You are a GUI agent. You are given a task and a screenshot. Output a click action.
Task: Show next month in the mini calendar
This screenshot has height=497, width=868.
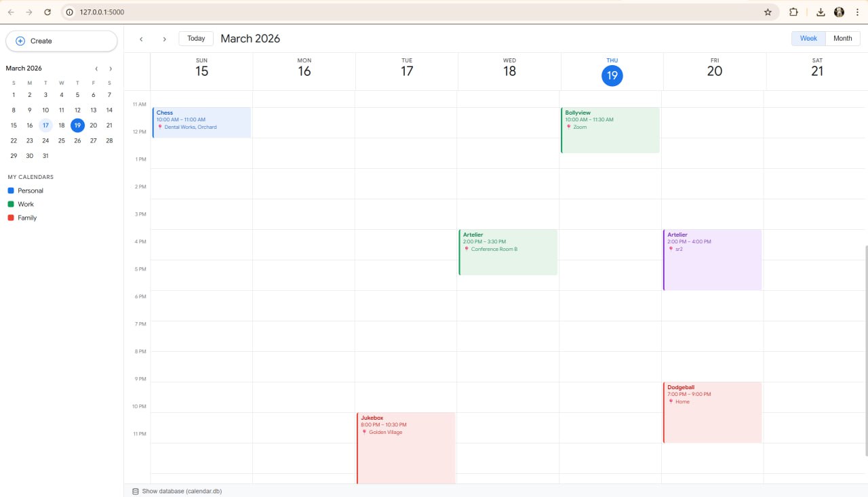click(x=111, y=68)
